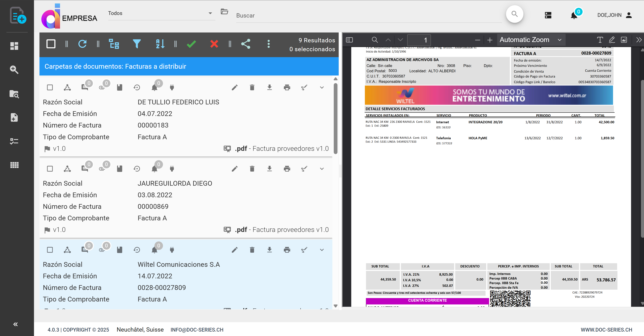Image resolution: width=644 pixels, height=336 pixels.
Task: Check the Wiltel Comunicaciones document checkbox
Action: [x=50, y=250]
